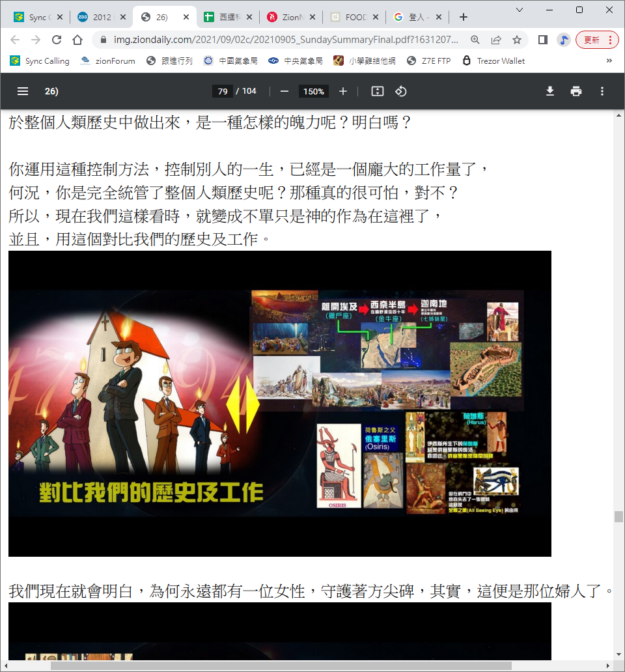Viewport: 625px width, 672px height.
Task: Open the PDF sidebar menu icon
Action: (23, 91)
